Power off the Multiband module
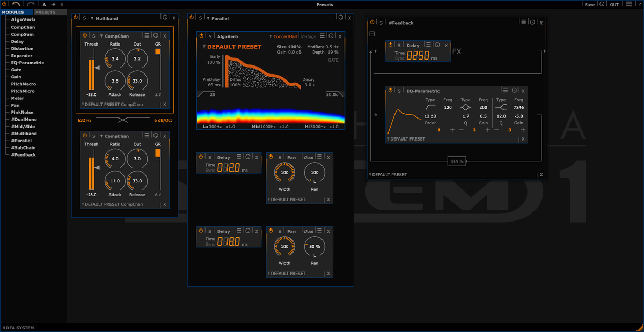The width and height of the screenshot is (644, 332). pyautogui.click(x=75, y=17)
